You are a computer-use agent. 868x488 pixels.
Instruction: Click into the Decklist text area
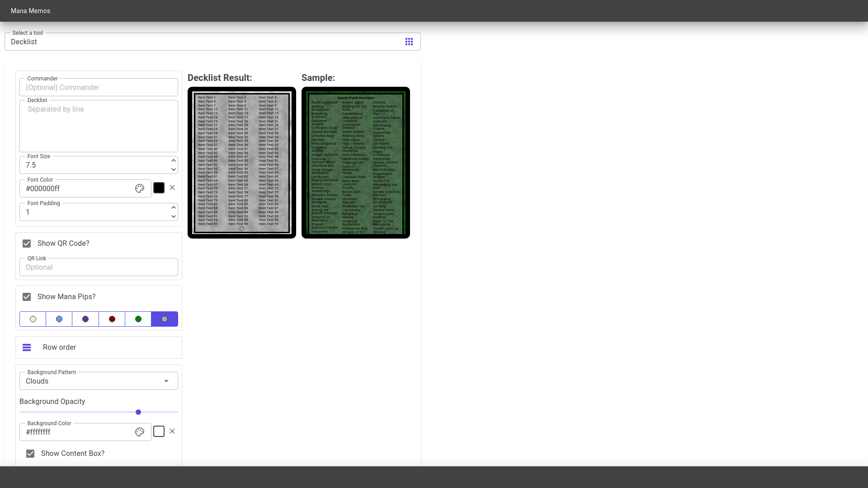point(99,126)
